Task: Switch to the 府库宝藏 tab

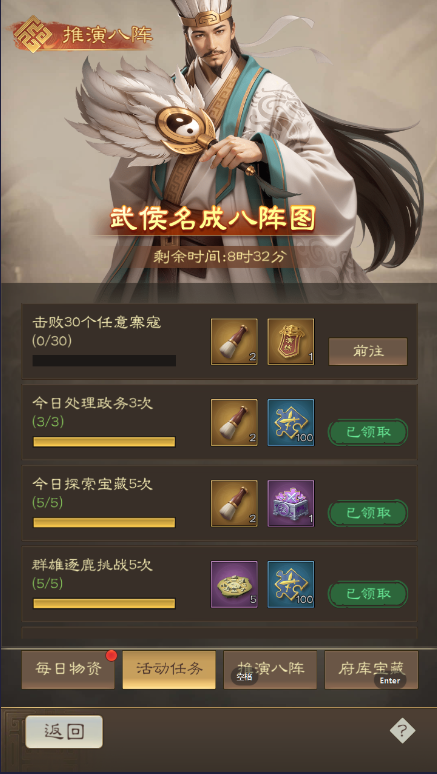Action: point(371,670)
